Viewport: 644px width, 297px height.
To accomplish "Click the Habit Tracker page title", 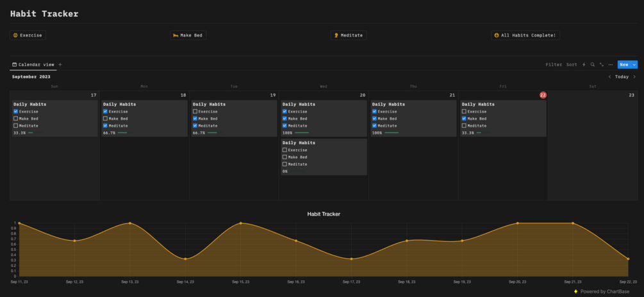I will 44,13.
